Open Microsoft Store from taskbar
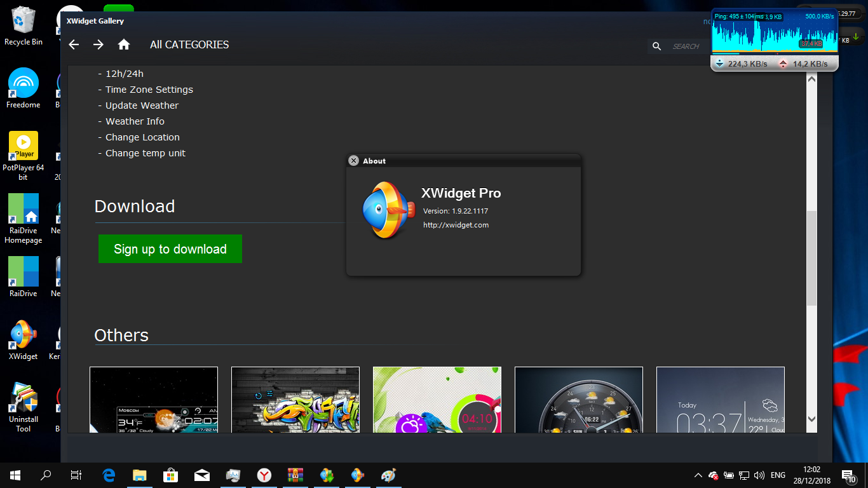This screenshot has height=488, width=868. (x=171, y=475)
